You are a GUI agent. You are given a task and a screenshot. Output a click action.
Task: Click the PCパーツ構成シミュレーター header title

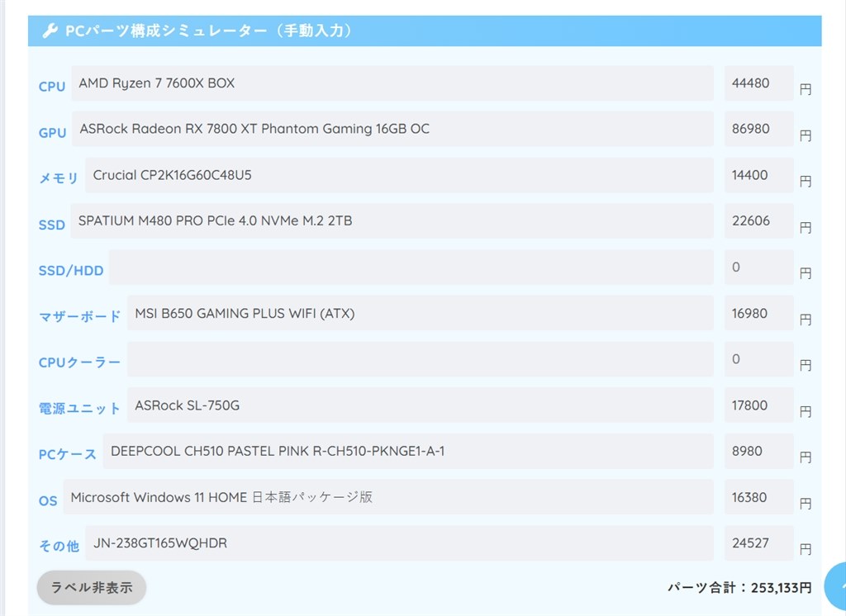210,31
